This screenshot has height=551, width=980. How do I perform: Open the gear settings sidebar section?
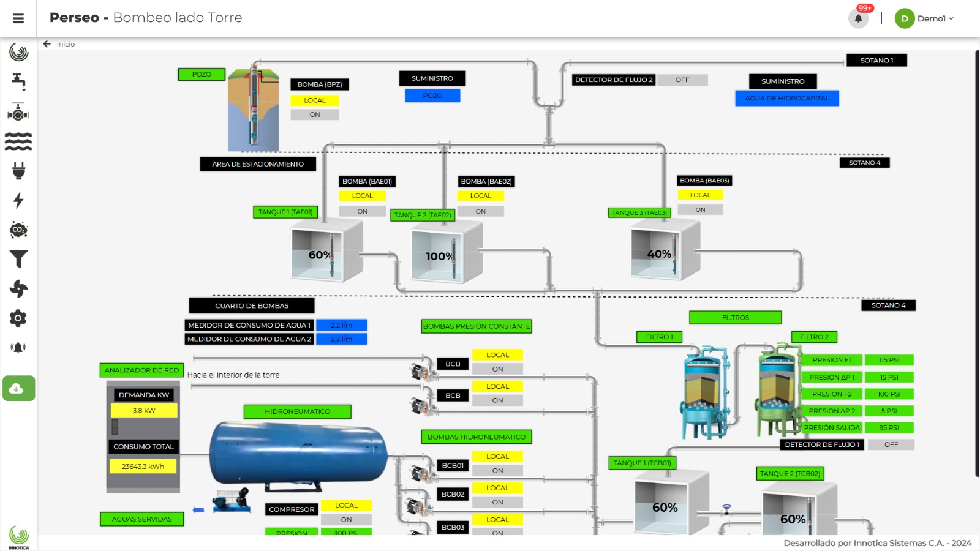click(x=18, y=318)
